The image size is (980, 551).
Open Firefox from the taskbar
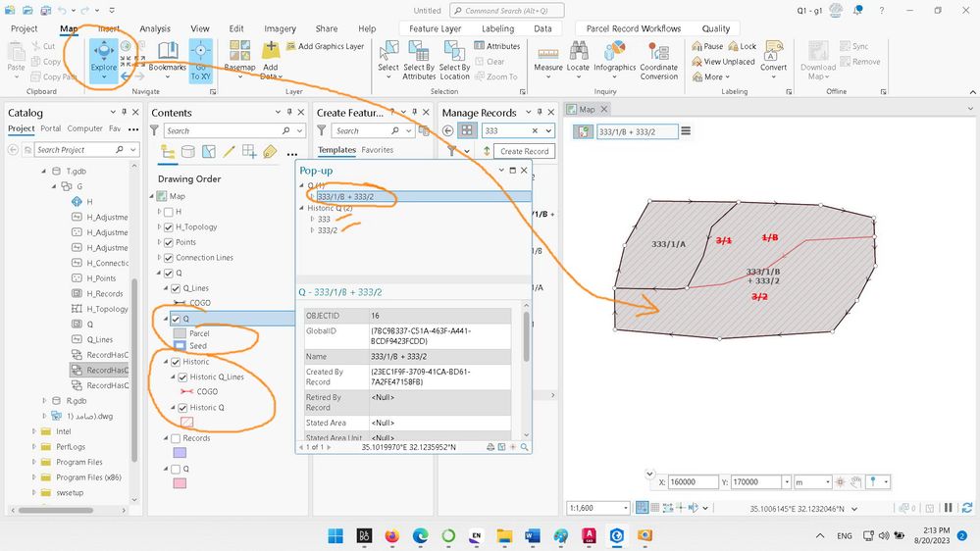click(x=391, y=535)
